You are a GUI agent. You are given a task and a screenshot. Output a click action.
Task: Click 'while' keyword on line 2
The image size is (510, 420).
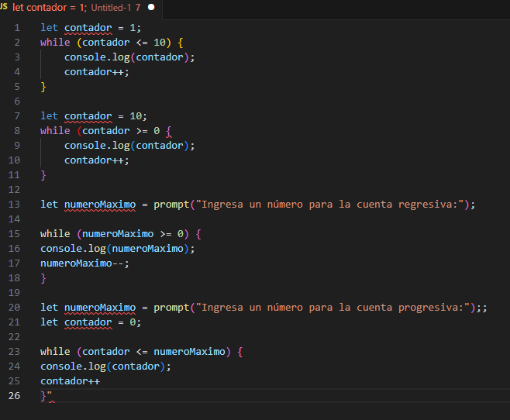(55, 43)
